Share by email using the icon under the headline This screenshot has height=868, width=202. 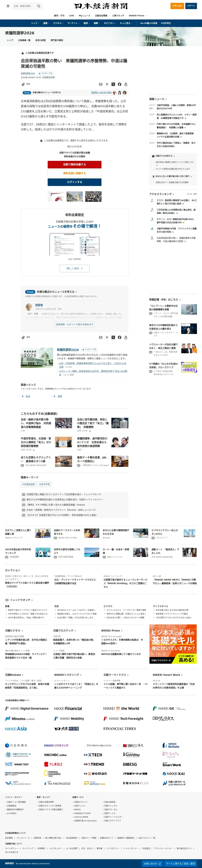100,84
